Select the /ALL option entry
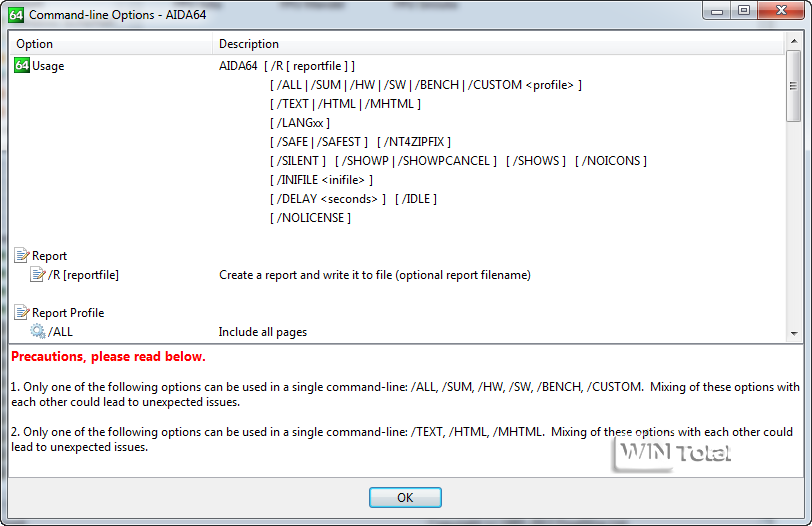The image size is (812, 526). click(x=60, y=332)
